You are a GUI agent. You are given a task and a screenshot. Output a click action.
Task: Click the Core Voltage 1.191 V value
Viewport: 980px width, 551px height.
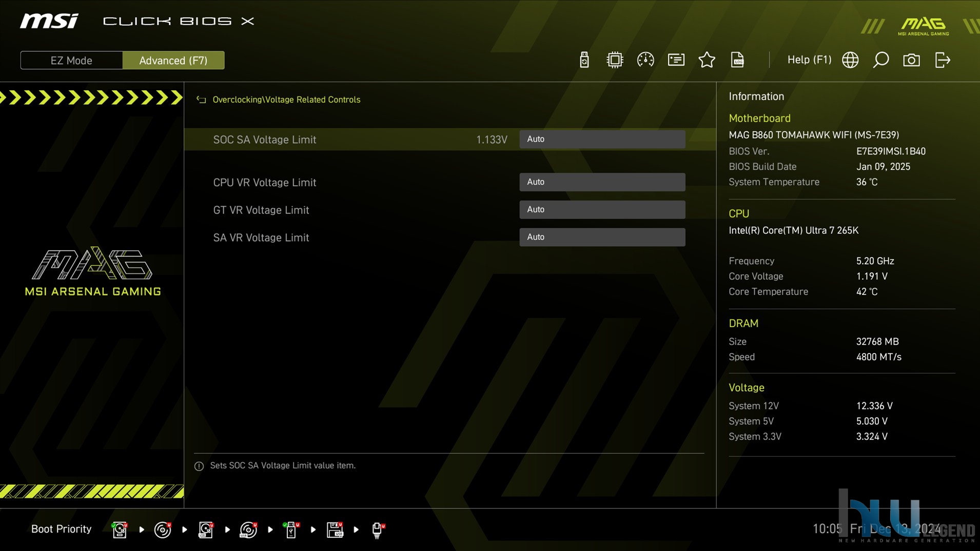click(872, 277)
